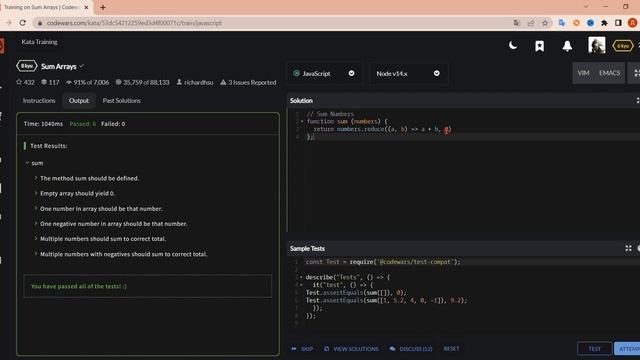
Task: Click the star icon showing 432
Action: tap(19, 82)
